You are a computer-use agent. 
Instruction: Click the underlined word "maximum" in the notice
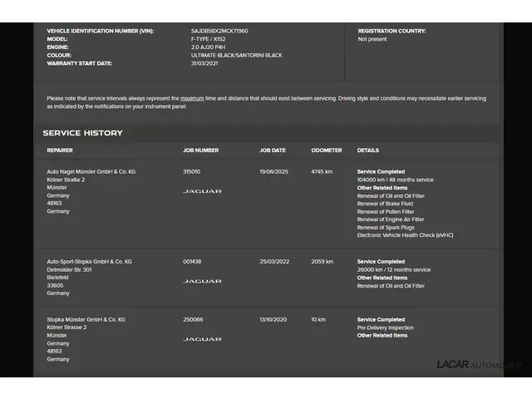[x=192, y=98]
